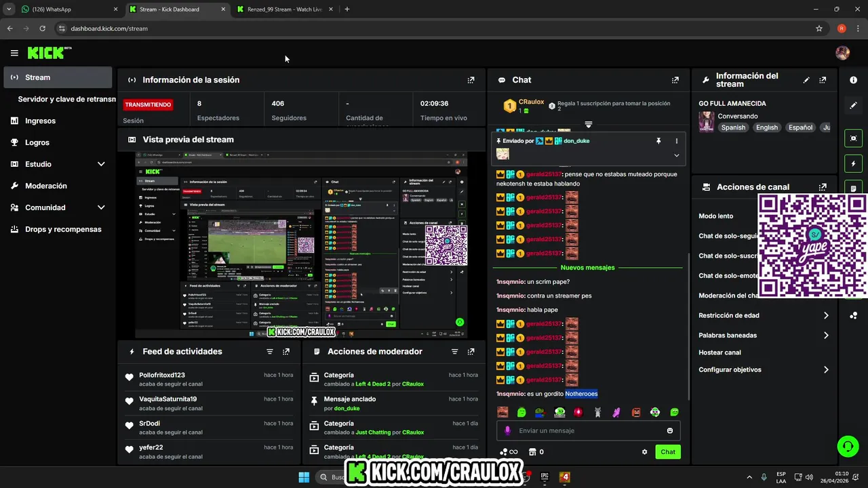The image size is (868, 488).
Task: Unpin the pinned message via pin icon
Action: coord(658,141)
